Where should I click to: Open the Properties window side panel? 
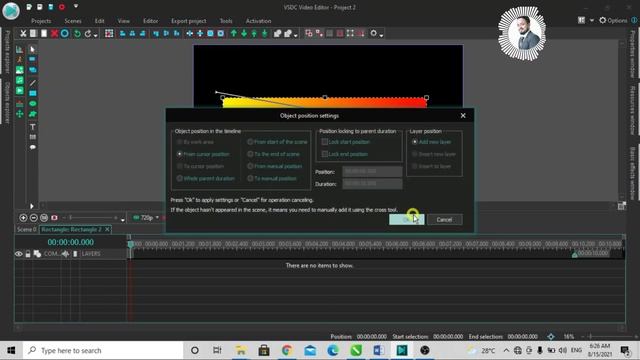pyautogui.click(x=633, y=53)
